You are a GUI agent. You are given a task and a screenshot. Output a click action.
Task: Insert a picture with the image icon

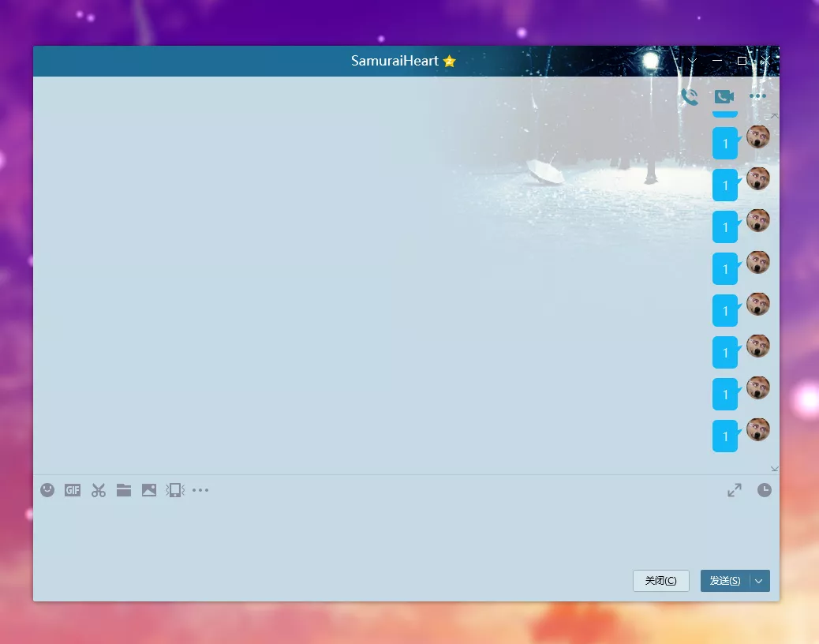149,490
